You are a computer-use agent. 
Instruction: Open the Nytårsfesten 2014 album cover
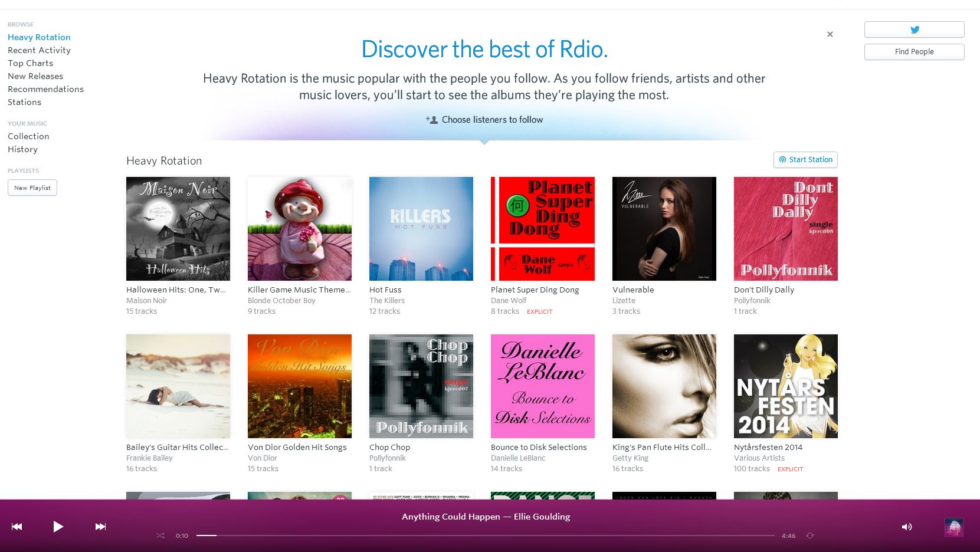pyautogui.click(x=786, y=386)
